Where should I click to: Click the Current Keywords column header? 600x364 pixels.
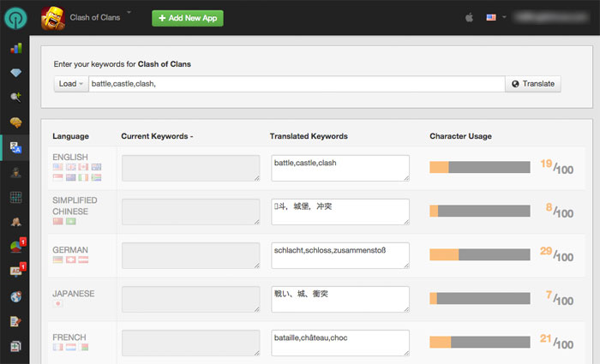tap(157, 136)
